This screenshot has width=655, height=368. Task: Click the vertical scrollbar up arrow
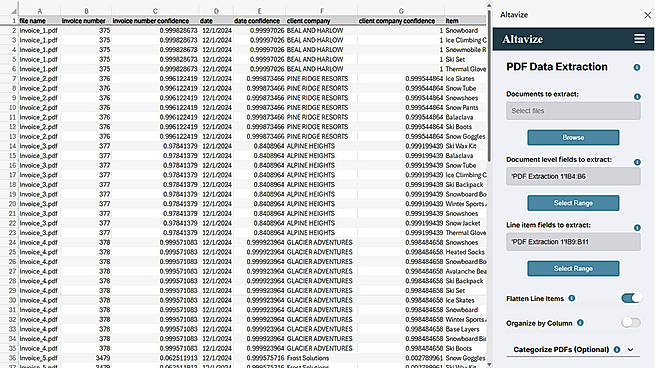pos(489,5)
